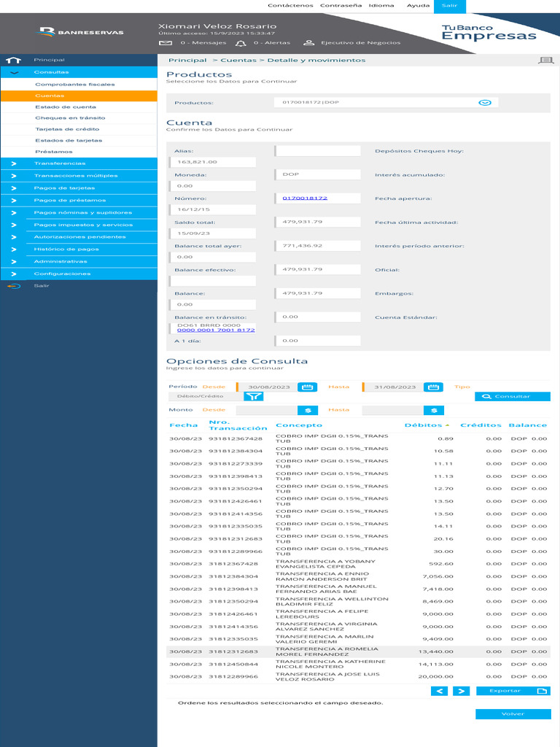Open the Alertas bell icon
This screenshot has height=747, width=560.
[x=241, y=43]
